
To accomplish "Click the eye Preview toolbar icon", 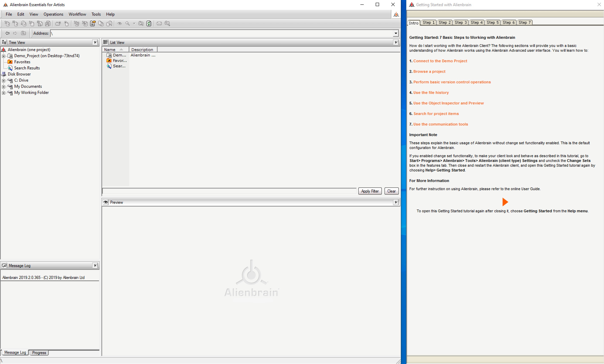I will coord(119,23).
